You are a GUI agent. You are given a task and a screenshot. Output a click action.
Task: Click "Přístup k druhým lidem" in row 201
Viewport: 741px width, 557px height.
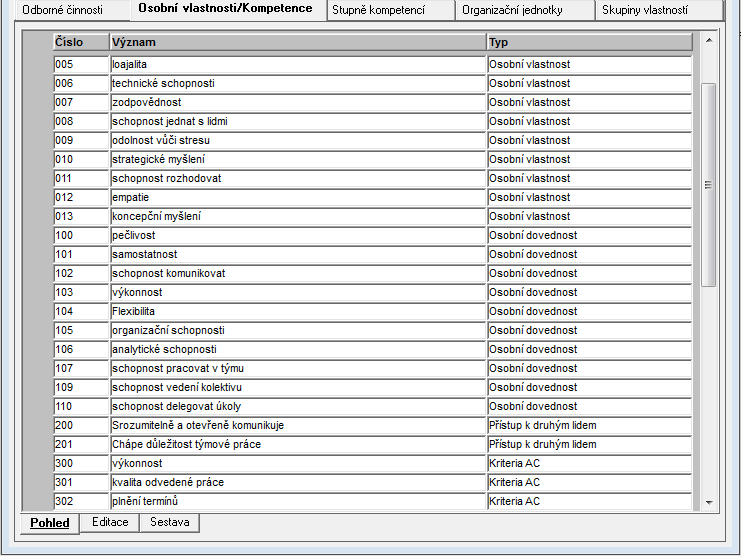click(x=590, y=444)
